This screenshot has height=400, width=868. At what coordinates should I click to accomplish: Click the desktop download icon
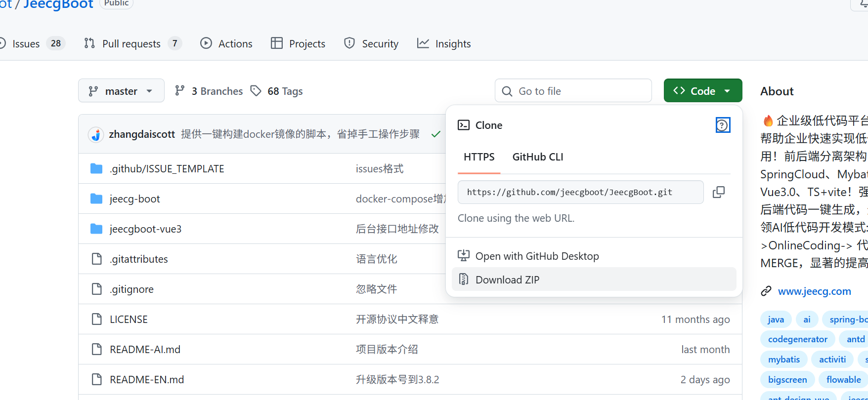(464, 256)
